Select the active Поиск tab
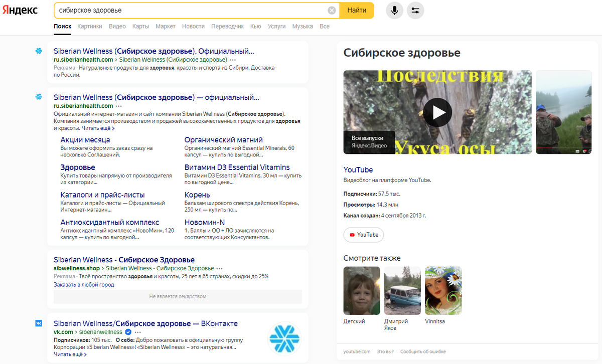Viewport: 602px width, 364px height. click(63, 26)
